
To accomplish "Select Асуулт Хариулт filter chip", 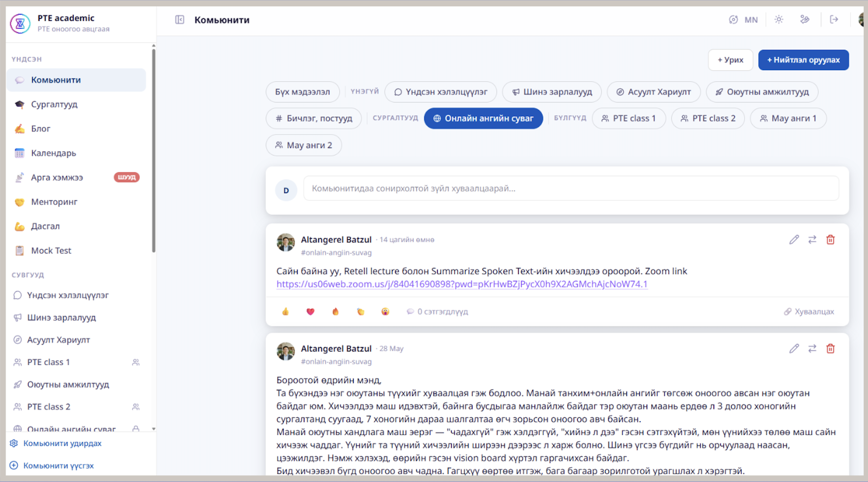I will click(x=653, y=92).
